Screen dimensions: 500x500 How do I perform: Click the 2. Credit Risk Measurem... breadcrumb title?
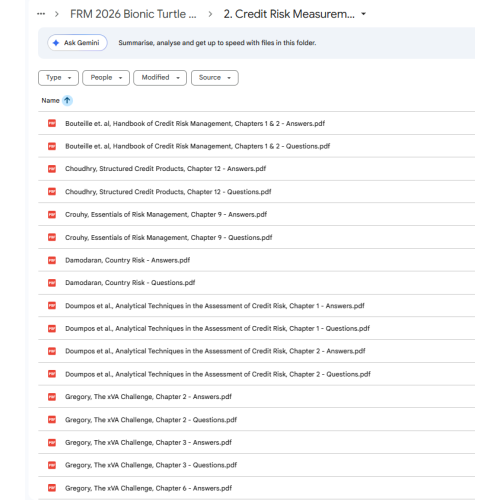click(289, 14)
